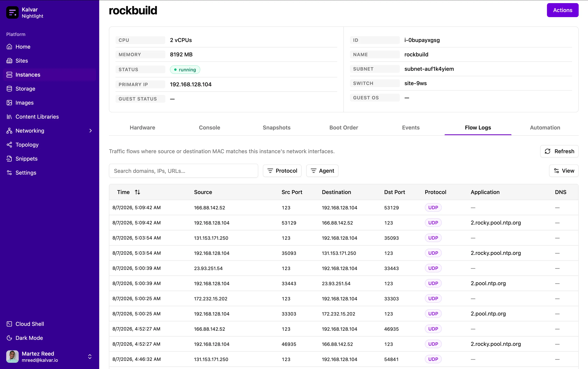This screenshot has height=369, width=588.
Task: Open the Images icon in sidebar
Action: coord(9,103)
